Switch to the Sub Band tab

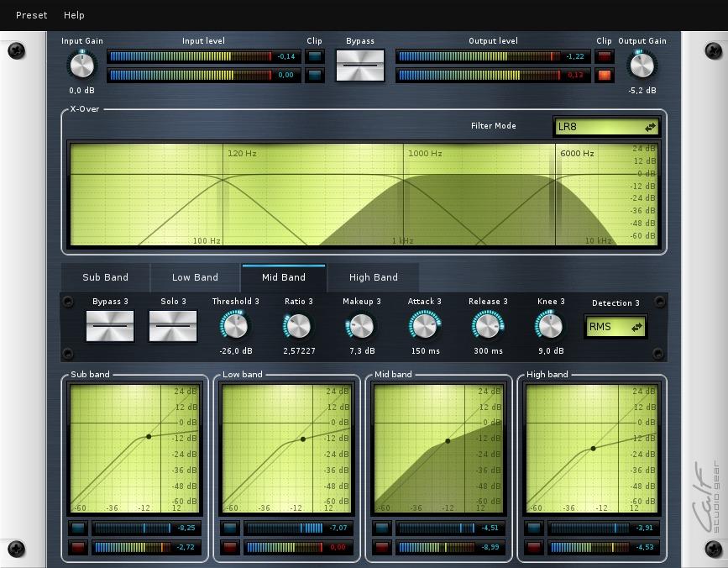106,277
